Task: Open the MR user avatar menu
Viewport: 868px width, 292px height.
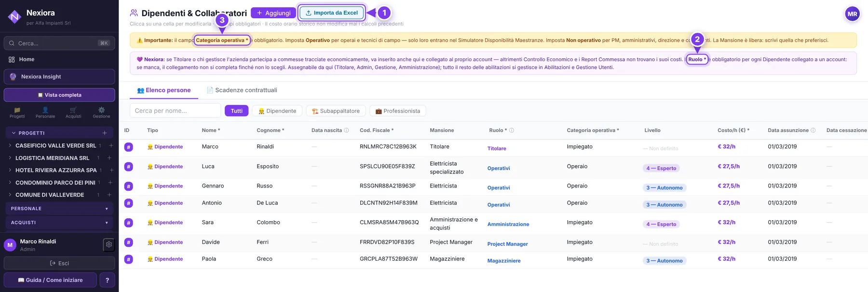Action: 852,14
